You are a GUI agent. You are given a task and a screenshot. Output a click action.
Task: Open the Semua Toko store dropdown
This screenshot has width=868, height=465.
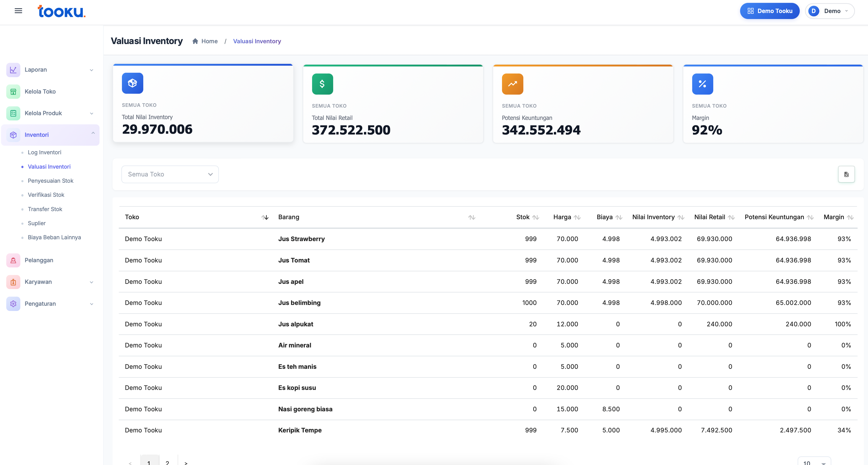[170, 174]
